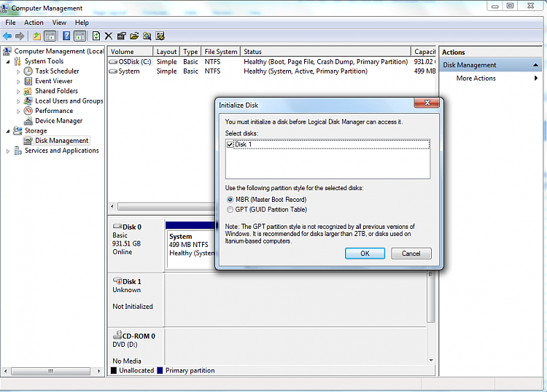Image resolution: width=547 pixels, height=392 pixels.
Task: Click the Open folder toolbar icon
Action: coord(134,36)
